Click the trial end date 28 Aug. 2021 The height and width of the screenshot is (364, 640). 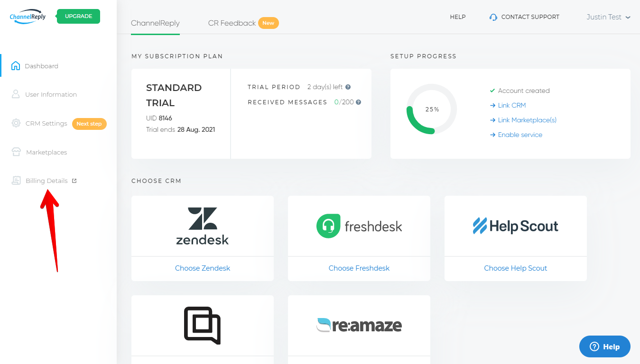coord(196,129)
